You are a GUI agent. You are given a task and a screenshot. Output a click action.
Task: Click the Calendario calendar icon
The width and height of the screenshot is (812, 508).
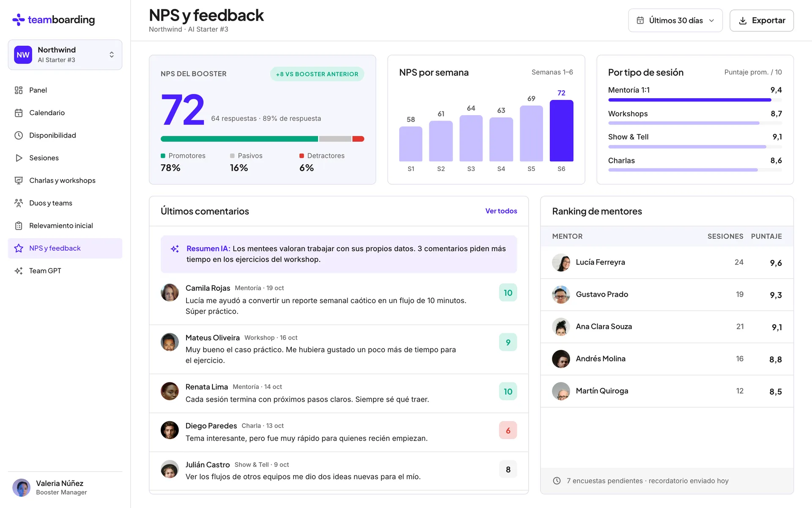[19, 113]
